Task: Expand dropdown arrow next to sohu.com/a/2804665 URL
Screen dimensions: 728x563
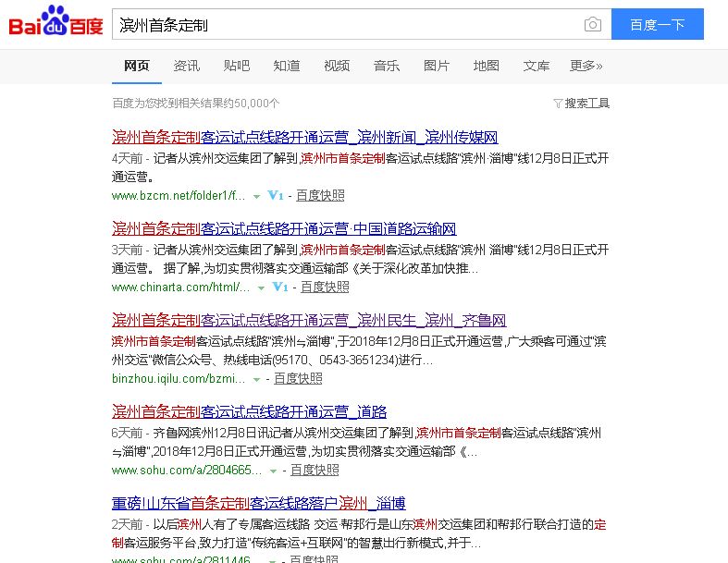Action: (x=273, y=471)
